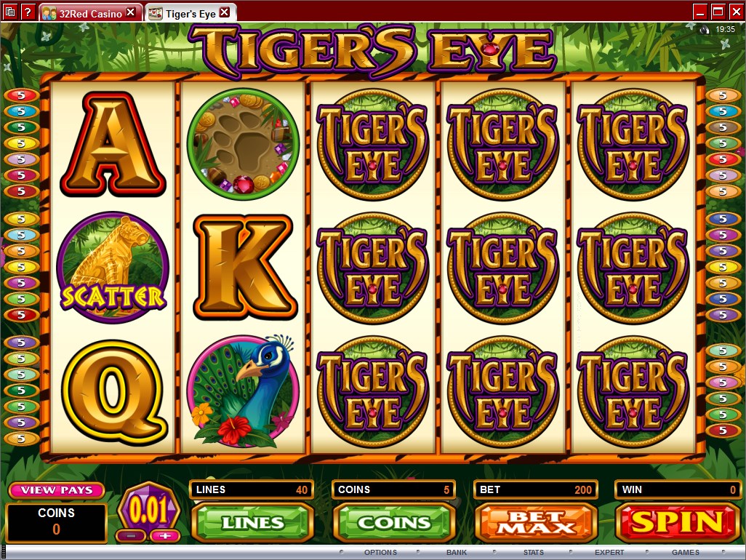This screenshot has height=560, width=746.
Task: Open the VIEW PAYS paytable
Action: [x=56, y=490]
